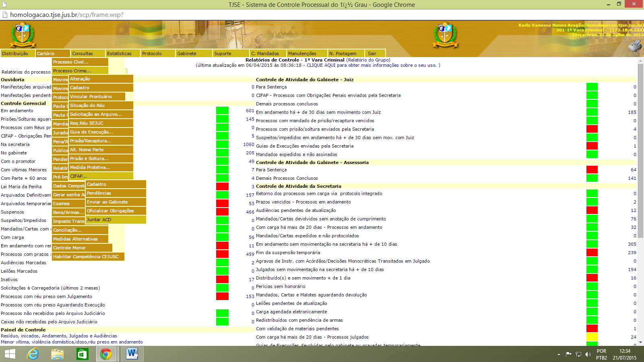This screenshot has height=362, width=644.
Task: Click the yellow status box for processos julgados
Action: pyautogui.click(x=592, y=337)
